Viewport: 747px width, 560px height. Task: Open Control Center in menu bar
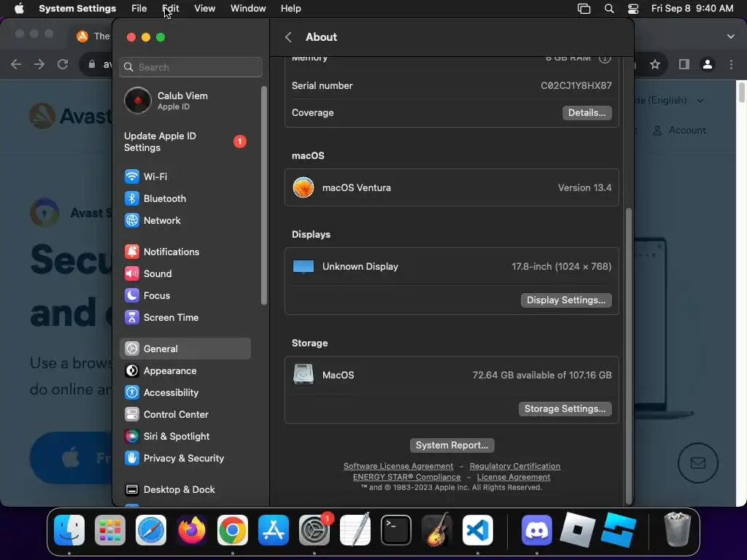[633, 9]
